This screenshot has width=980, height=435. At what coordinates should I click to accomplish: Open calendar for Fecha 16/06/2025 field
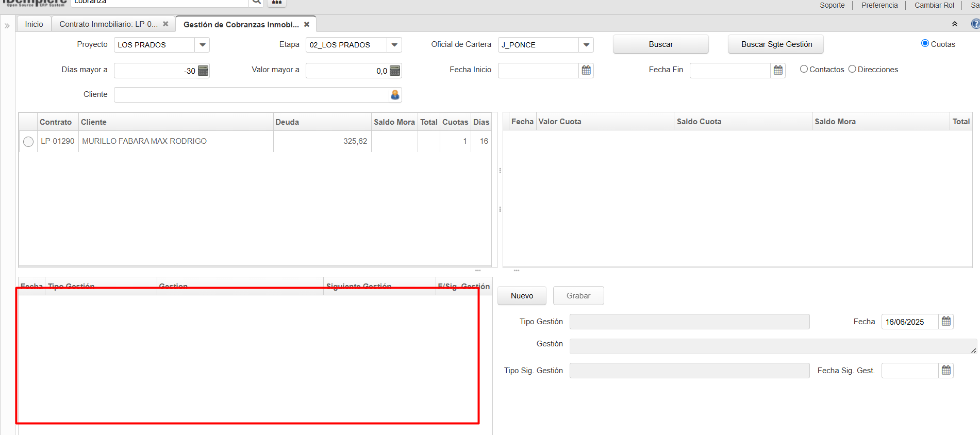(946, 322)
